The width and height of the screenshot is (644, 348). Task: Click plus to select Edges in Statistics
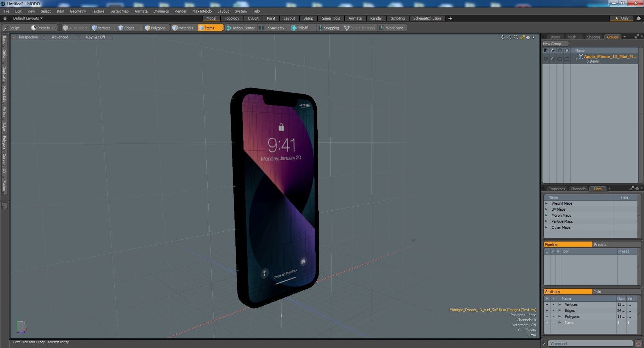point(547,310)
